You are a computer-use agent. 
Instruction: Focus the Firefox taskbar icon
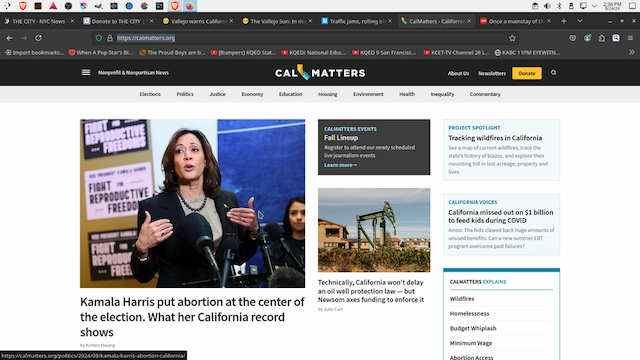190,6
